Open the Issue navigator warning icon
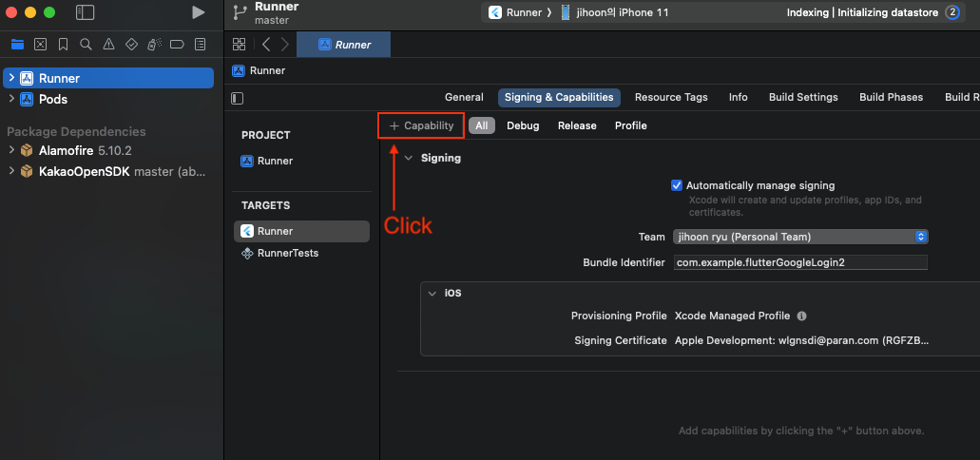 point(108,45)
